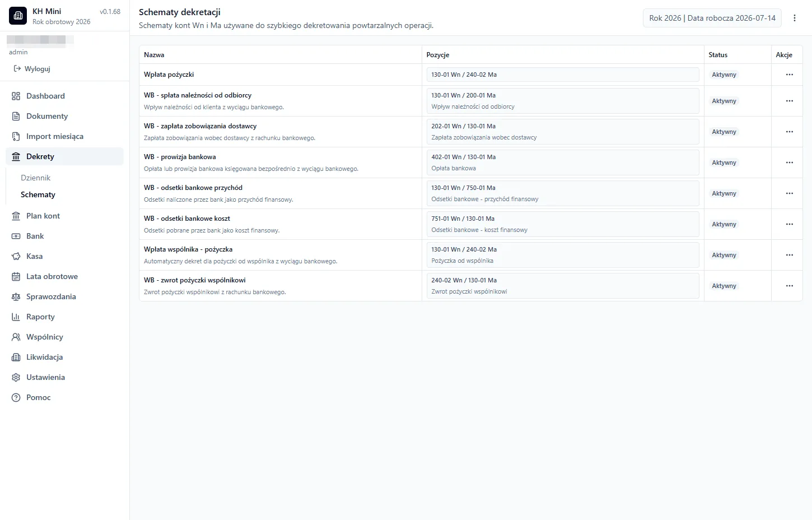Image resolution: width=812 pixels, height=520 pixels.
Task: Open the vertical three-dot menu in header
Action: pos(795,18)
